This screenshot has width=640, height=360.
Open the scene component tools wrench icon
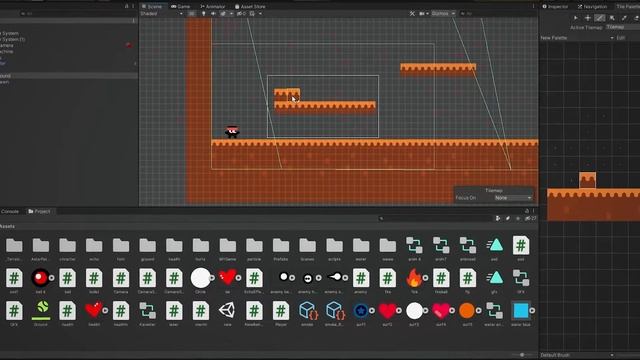[412, 13]
